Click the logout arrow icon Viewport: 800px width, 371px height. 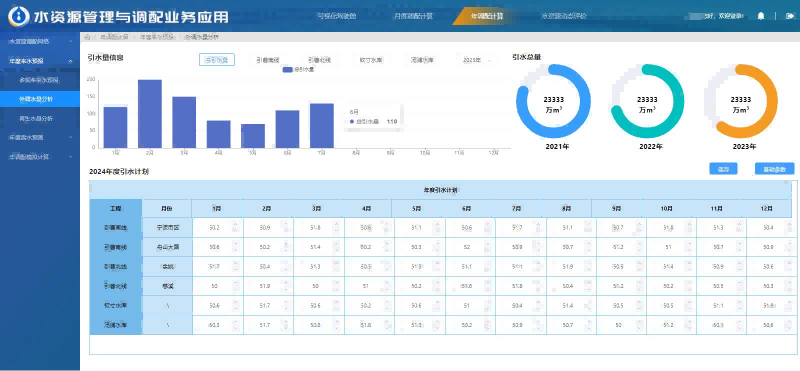(789, 16)
